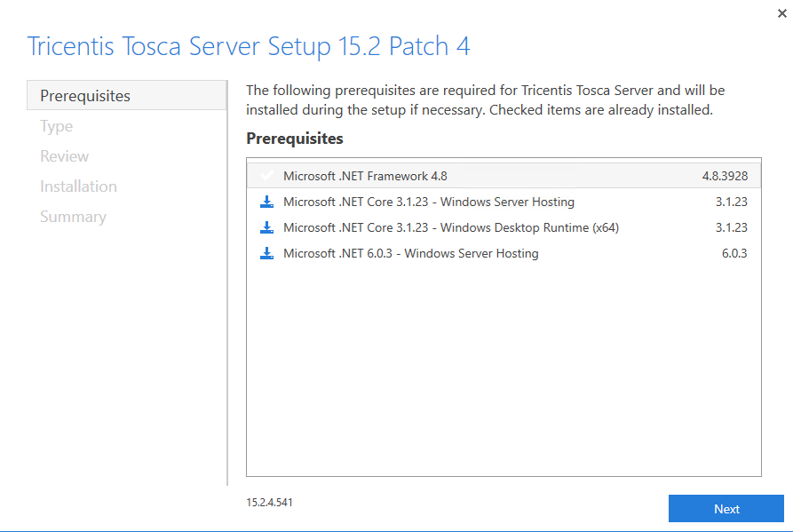Click download icon for .NET 6.0.3 Server Hosting
This screenshot has width=793, height=532.
(266, 253)
